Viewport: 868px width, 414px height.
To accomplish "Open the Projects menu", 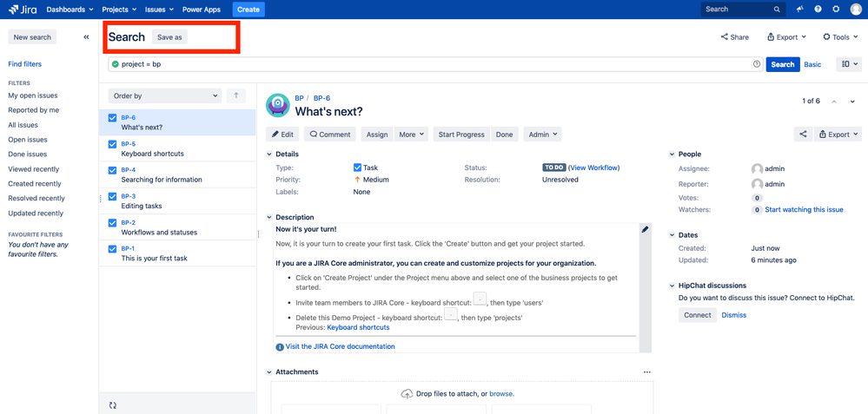I will (120, 10).
